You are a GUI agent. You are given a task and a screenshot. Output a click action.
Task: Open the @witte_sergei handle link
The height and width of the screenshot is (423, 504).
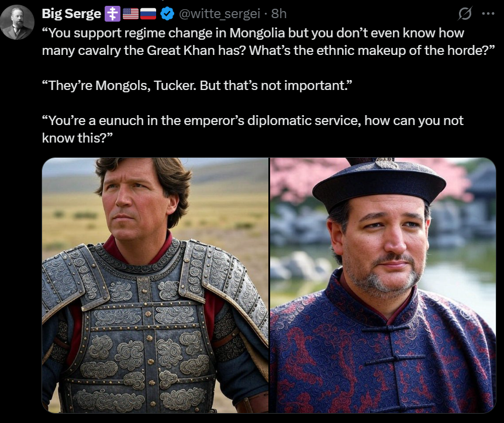click(x=219, y=14)
